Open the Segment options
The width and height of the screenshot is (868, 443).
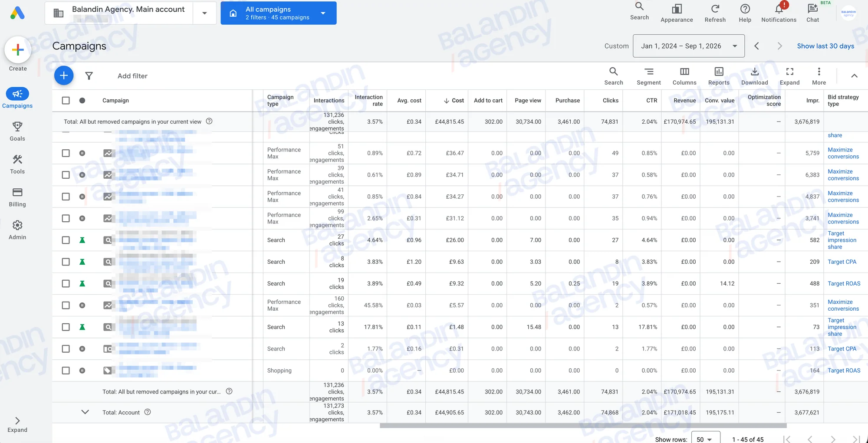pyautogui.click(x=648, y=76)
